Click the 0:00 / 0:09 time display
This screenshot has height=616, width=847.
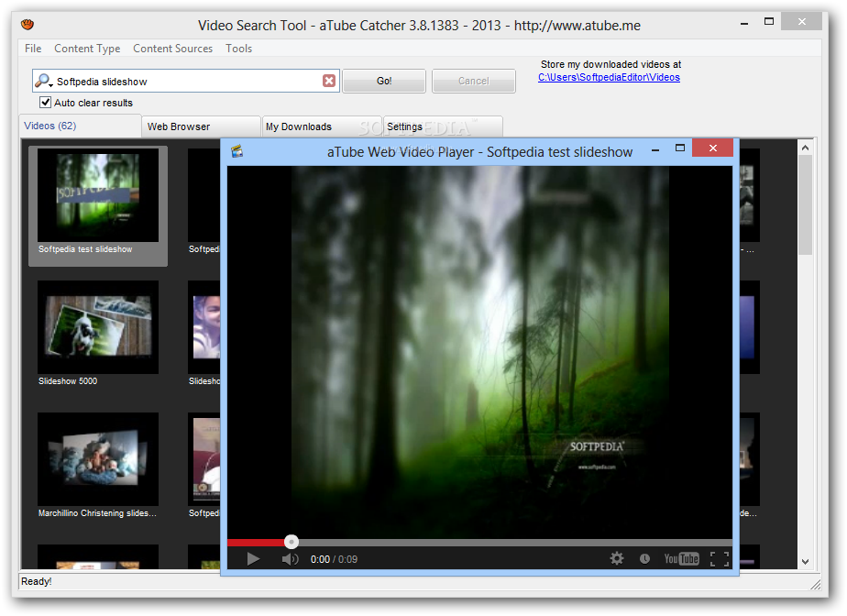coord(334,559)
